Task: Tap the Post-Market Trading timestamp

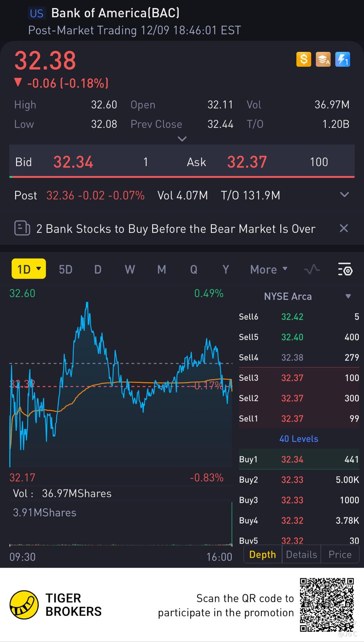Action: click(134, 30)
